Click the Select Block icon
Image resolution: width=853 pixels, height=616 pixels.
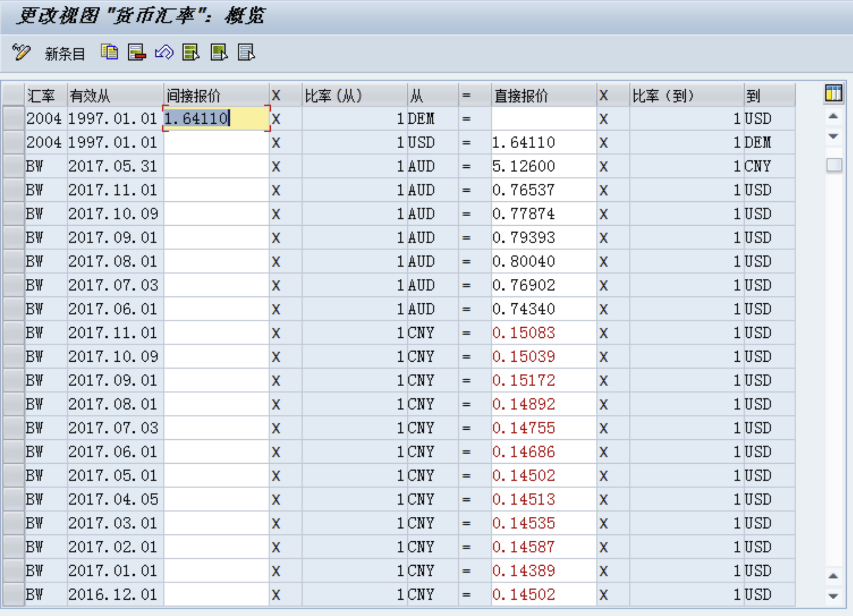coord(219,53)
